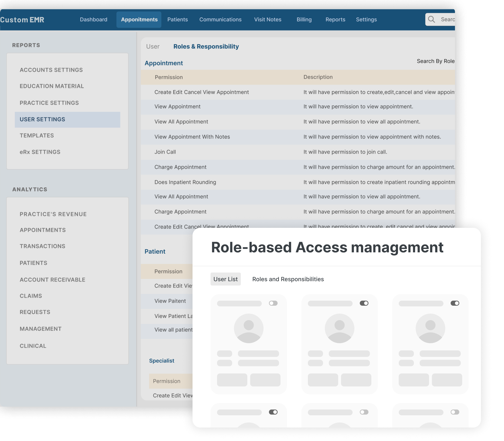The width and height of the screenshot is (504, 441).
Task: Open the User tab
Action: tap(153, 47)
